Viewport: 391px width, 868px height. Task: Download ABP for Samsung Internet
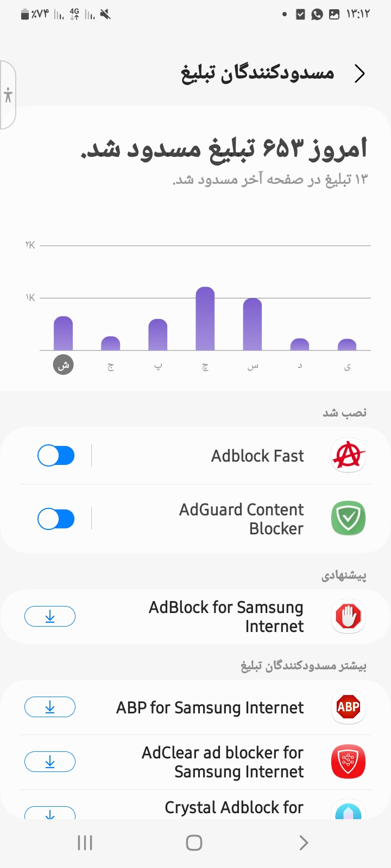click(50, 707)
